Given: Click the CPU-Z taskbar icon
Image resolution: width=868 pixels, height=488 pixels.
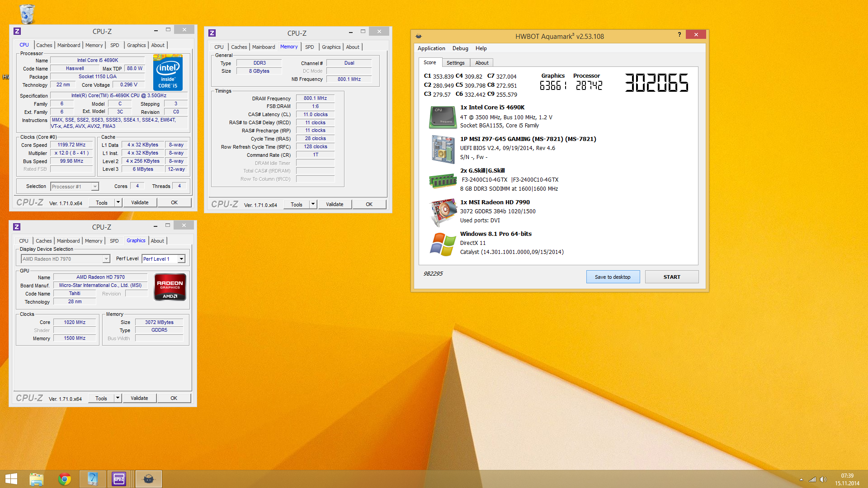Looking at the screenshot, I should tap(119, 479).
